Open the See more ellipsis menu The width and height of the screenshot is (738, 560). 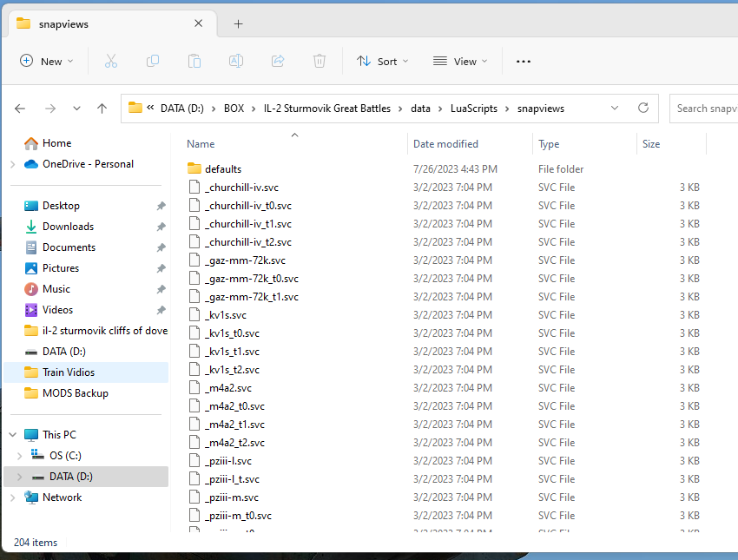coord(523,61)
